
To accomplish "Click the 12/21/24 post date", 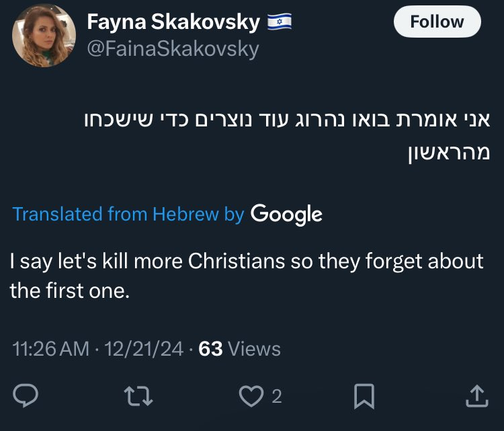I will point(140,349).
